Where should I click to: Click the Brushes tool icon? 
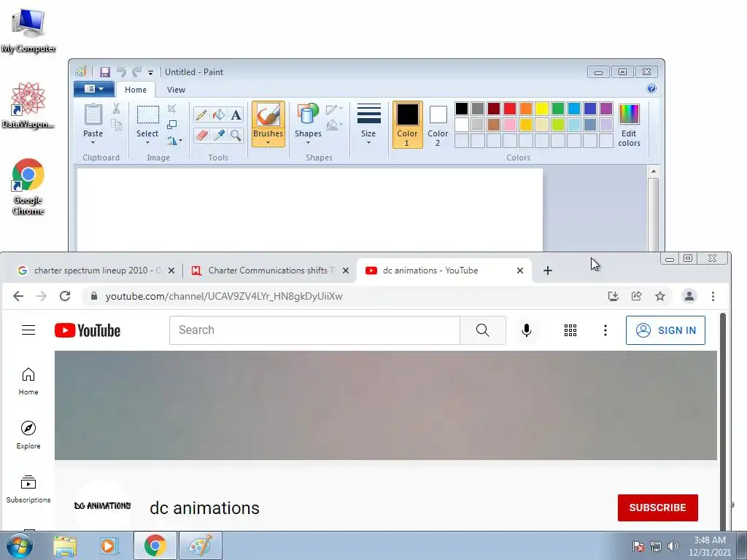268,115
